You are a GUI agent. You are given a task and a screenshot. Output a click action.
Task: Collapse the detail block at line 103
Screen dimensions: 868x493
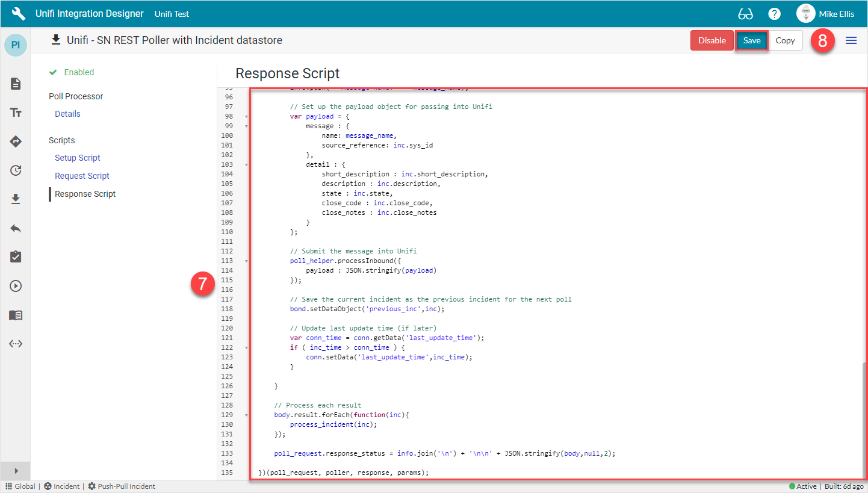click(246, 164)
